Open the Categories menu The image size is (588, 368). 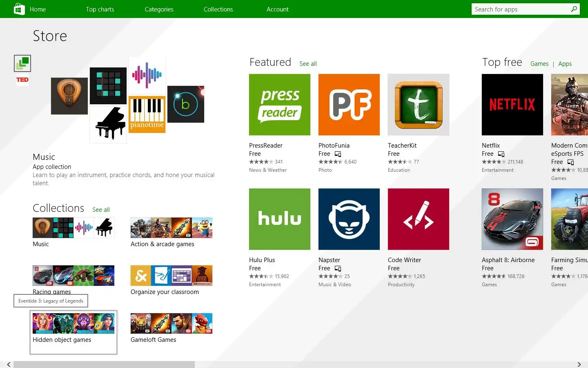pyautogui.click(x=159, y=9)
